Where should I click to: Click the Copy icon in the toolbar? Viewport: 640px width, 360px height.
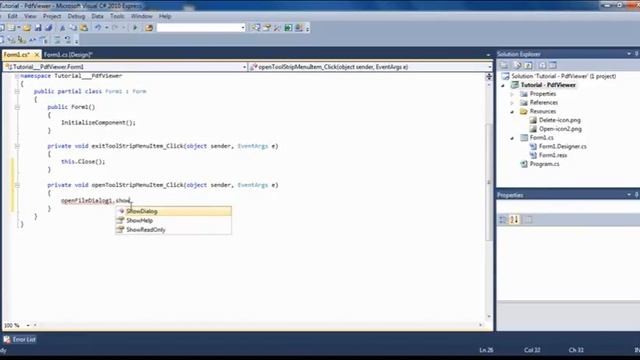tap(73, 28)
